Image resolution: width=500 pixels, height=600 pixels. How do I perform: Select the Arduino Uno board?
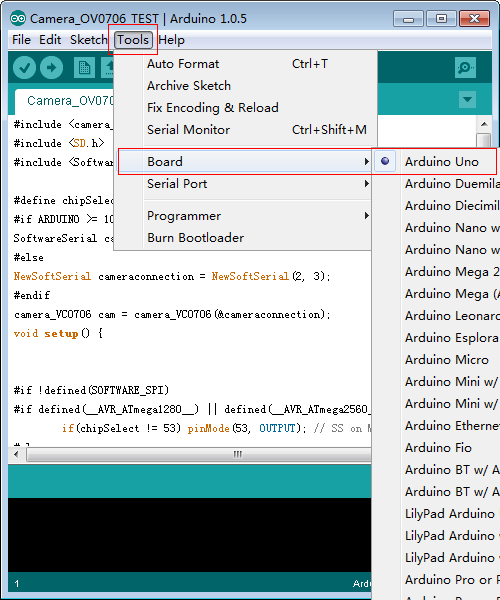[x=436, y=161]
